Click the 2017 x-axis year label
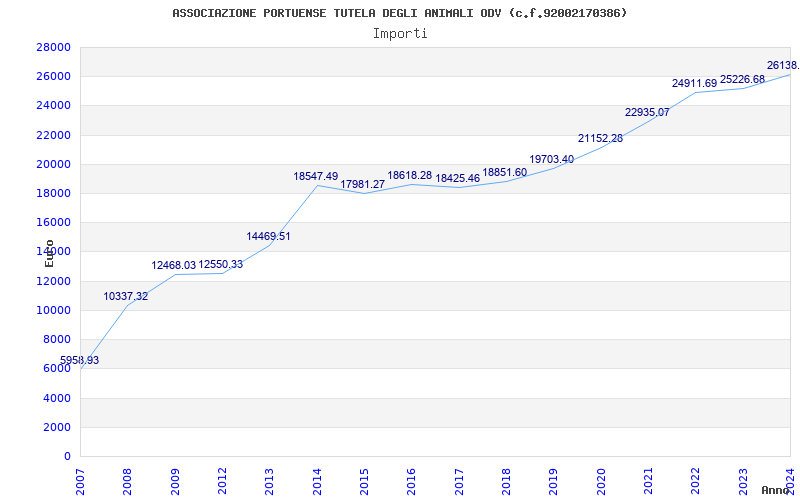This screenshot has width=800, height=500. point(459,481)
